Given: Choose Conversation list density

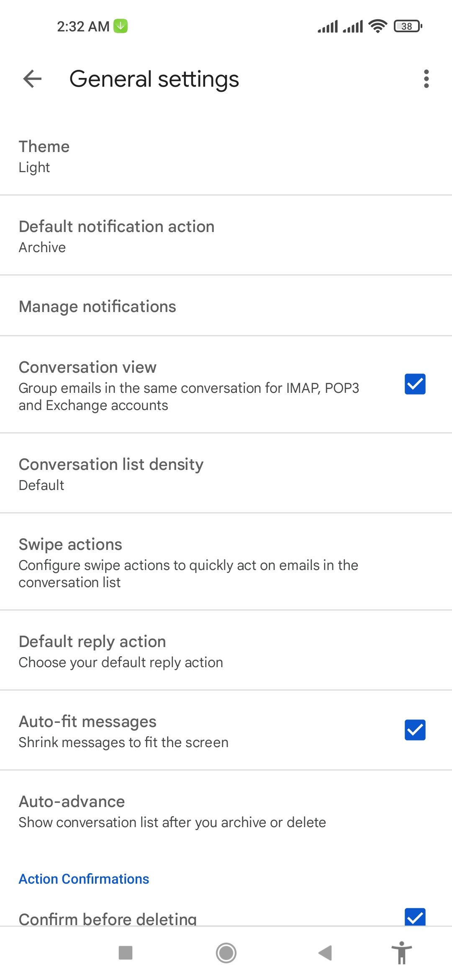Looking at the screenshot, I should click(226, 473).
